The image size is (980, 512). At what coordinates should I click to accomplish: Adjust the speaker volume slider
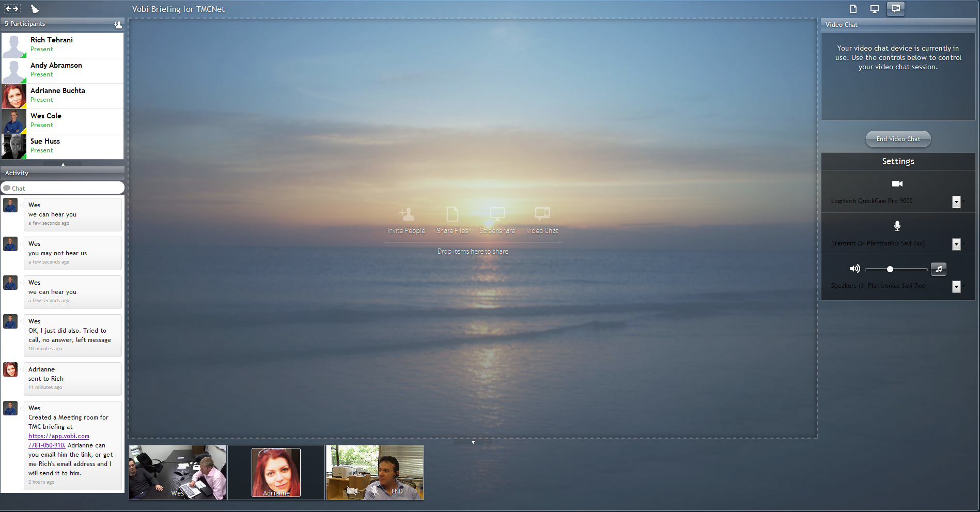click(x=890, y=269)
